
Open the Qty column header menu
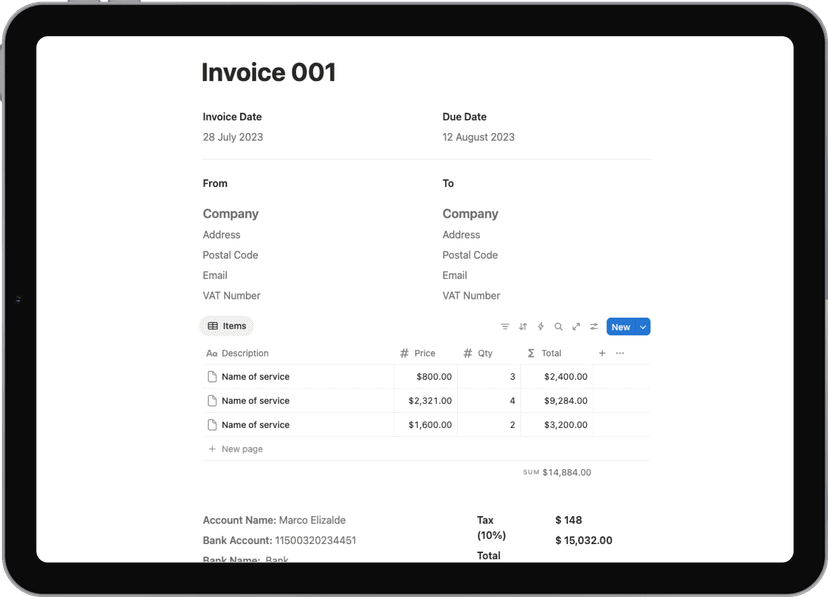479,353
